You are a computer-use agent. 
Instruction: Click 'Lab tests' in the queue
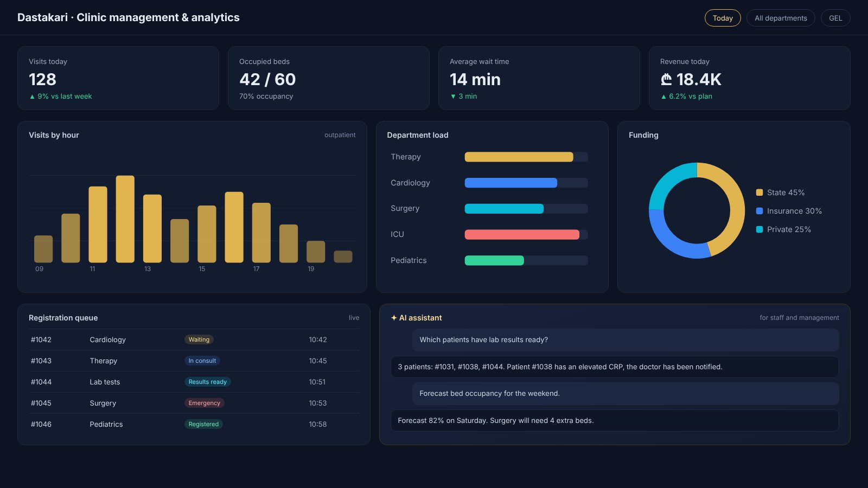click(x=105, y=382)
